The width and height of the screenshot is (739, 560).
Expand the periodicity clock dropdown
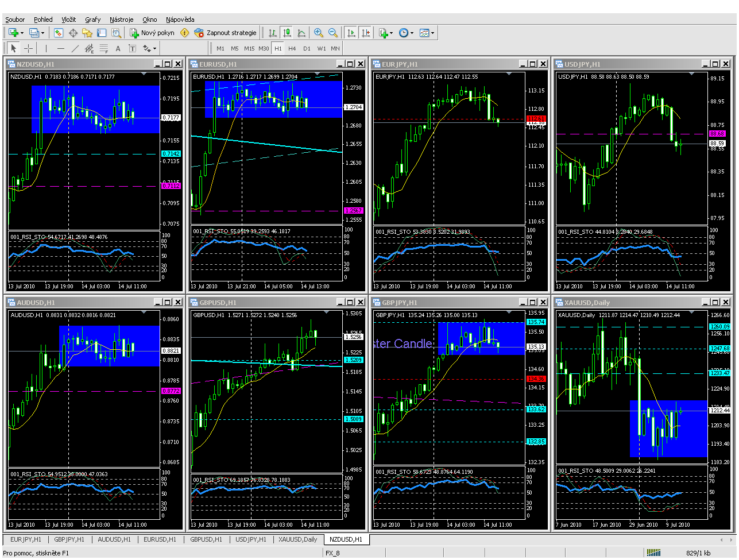[412, 33]
